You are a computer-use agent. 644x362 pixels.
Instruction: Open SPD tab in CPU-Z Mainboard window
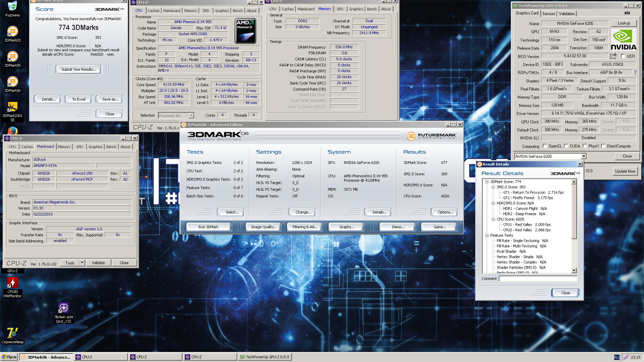(x=79, y=147)
